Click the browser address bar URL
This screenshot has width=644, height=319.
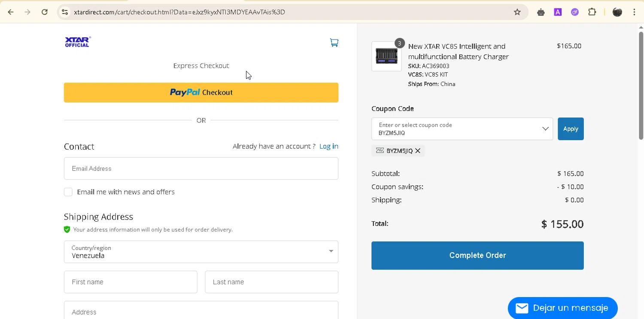click(x=179, y=12)
